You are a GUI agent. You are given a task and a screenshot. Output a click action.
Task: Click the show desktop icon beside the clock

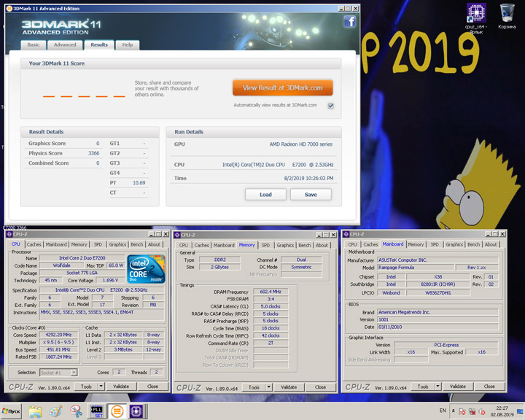[x=520, y=411]
